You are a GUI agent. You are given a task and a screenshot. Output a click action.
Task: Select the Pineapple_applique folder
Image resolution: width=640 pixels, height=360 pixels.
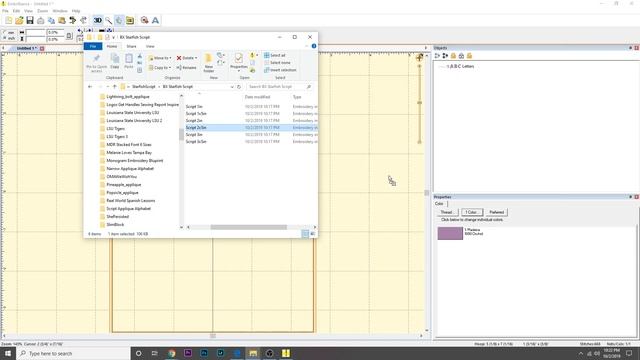[x=124, y=184]
